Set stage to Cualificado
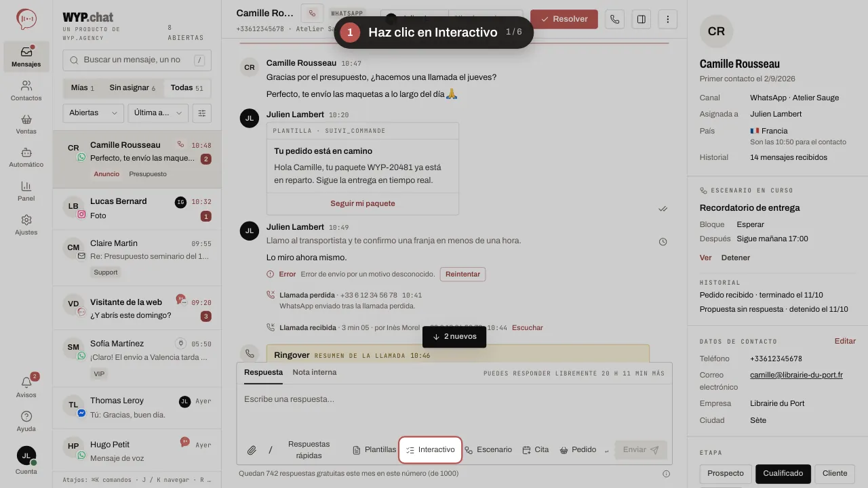 [x=783, y=474]
